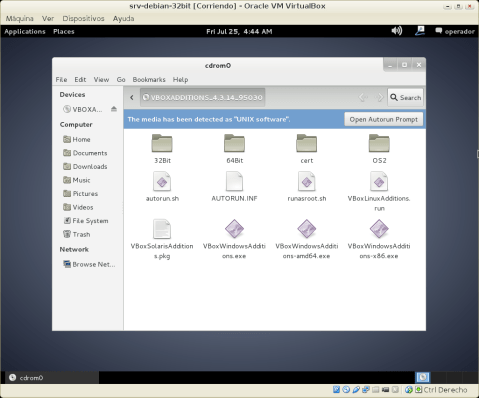Click the network status icon in top panel

click(420, 31)
